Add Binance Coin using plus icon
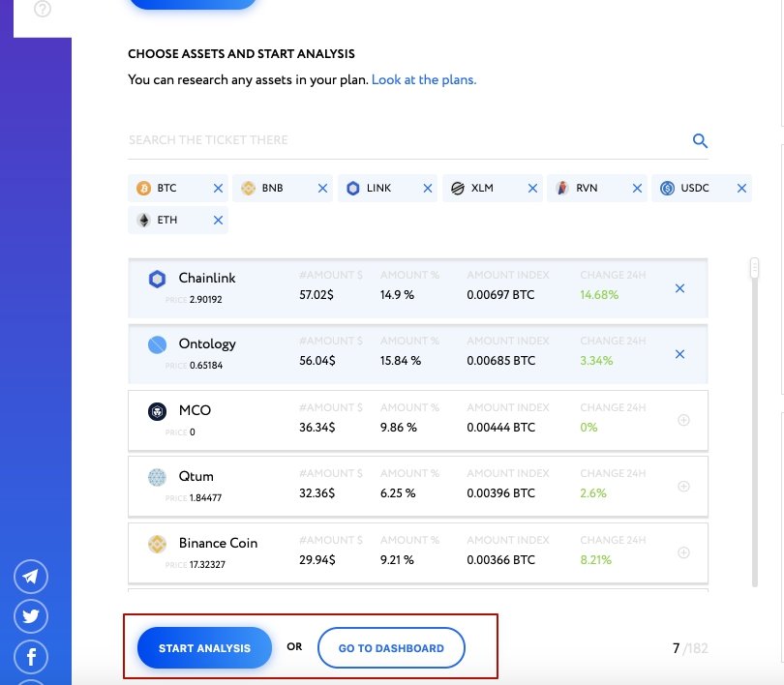 (x=683, y=552)
